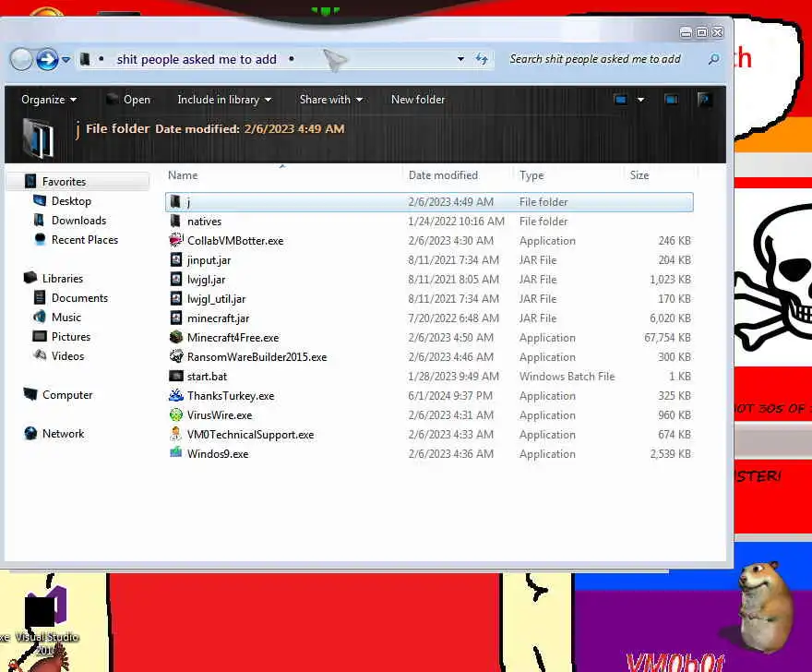The image size is (812, 672).
Task: Select the VirusWire.exe icon
Action: pyautogui.click(x=176, y=415)
